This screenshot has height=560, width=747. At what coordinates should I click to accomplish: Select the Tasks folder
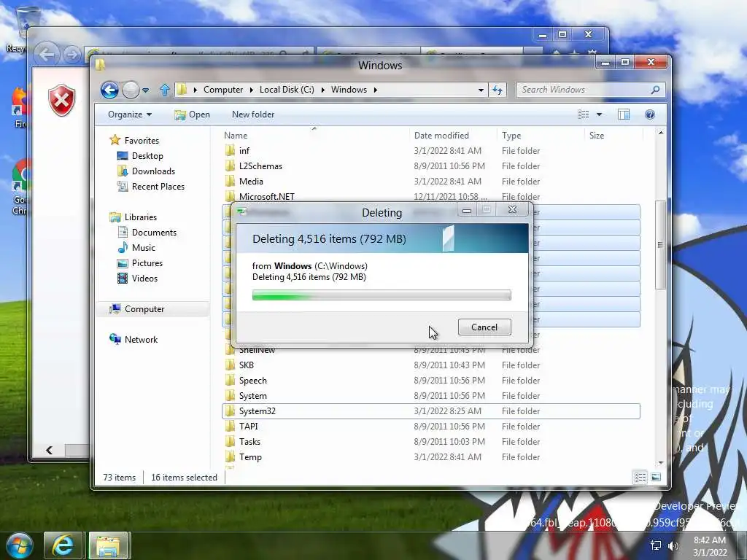pyautogui.click(x=430, y=441)
